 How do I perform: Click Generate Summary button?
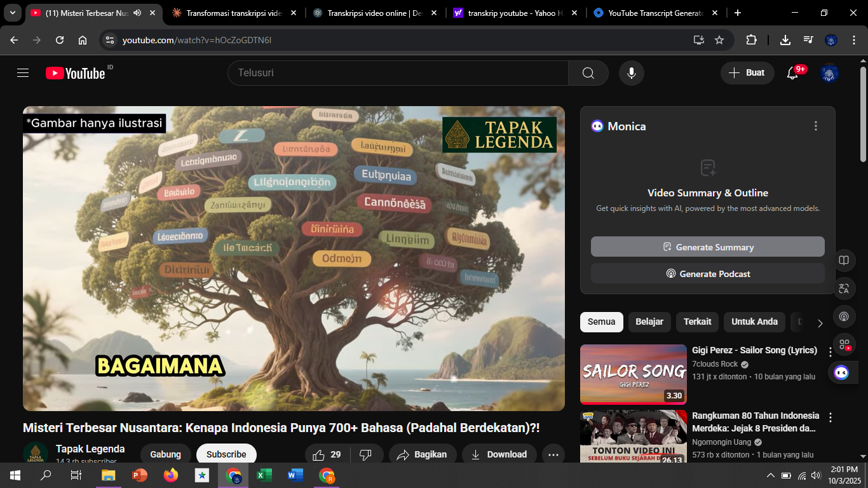(708, 247)
